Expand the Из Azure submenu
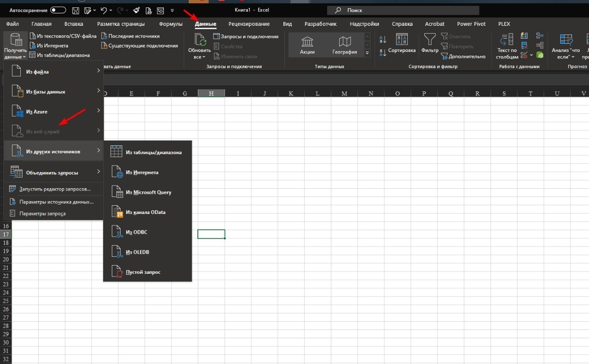This screenshot has height=364, width=589. tap(53, 111)
